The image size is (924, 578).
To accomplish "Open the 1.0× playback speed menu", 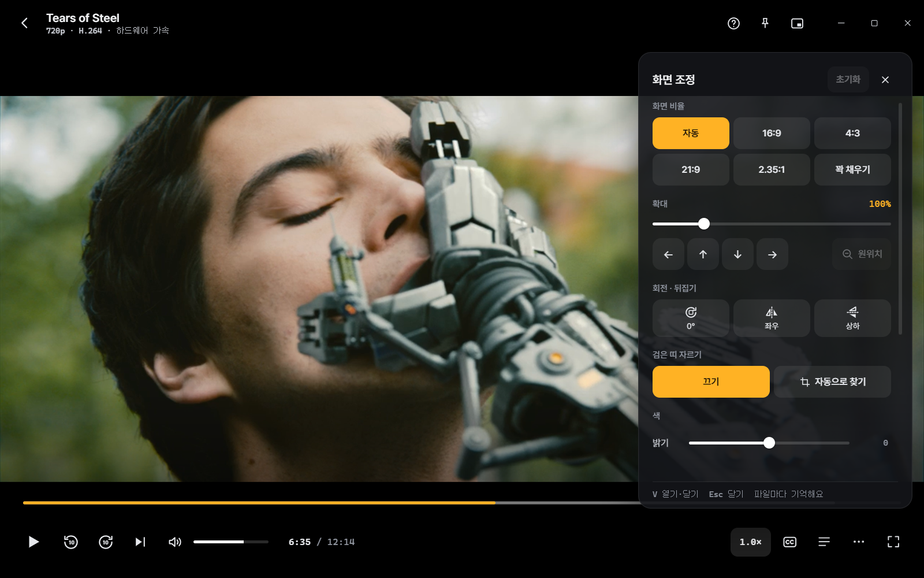I will pyautogui.click(x=751, y=542).
